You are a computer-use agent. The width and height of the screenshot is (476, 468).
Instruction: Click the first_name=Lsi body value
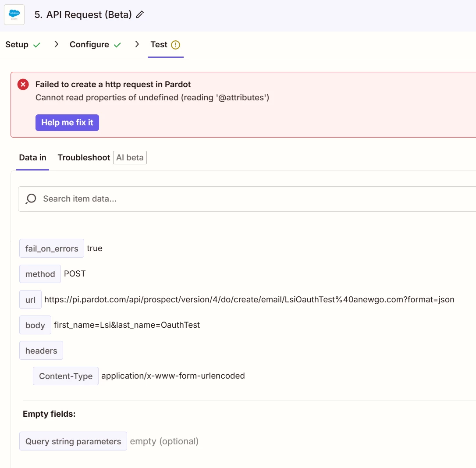click(x=127, y=325)
